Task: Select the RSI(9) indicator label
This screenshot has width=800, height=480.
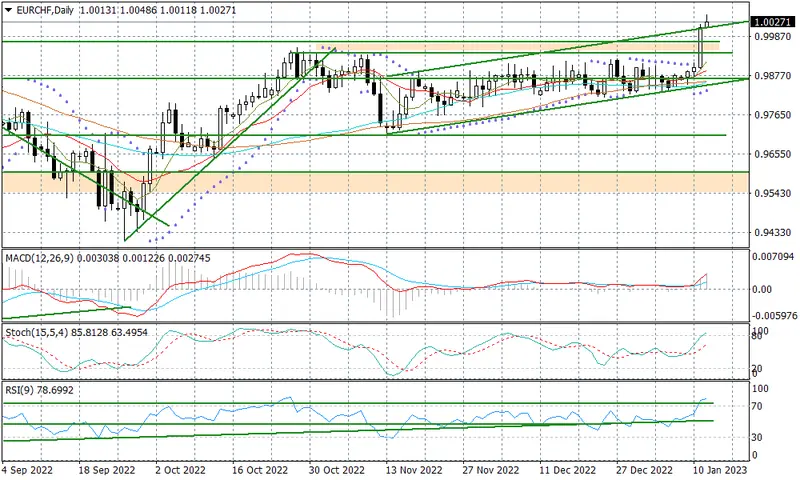Action: point(20,391)
